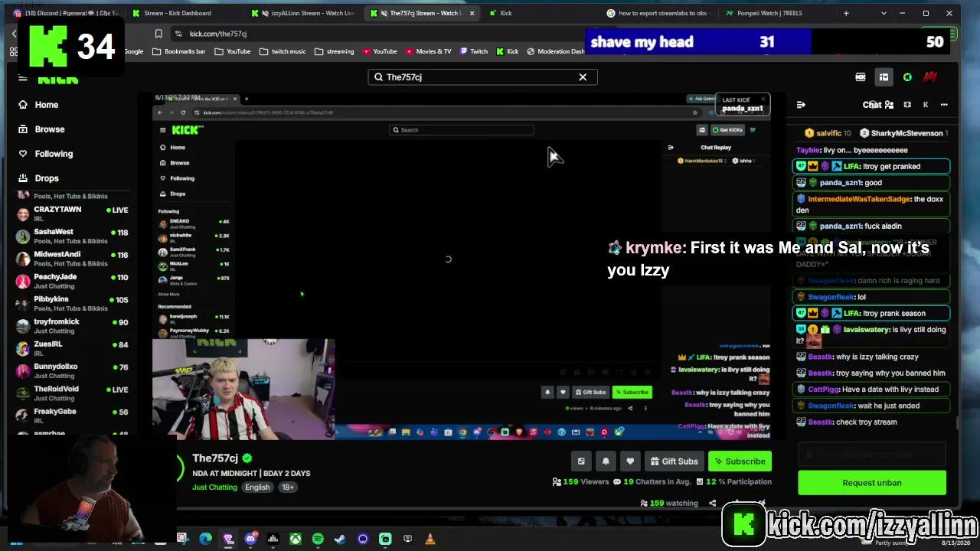Open Following in the Kick sidebar

(54, 154)
